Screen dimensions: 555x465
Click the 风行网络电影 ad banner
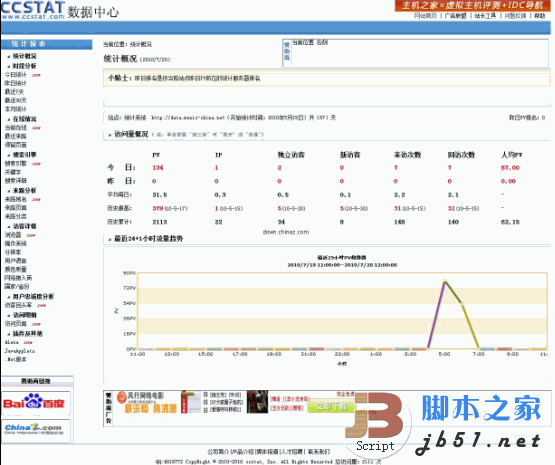coord(147,403)
